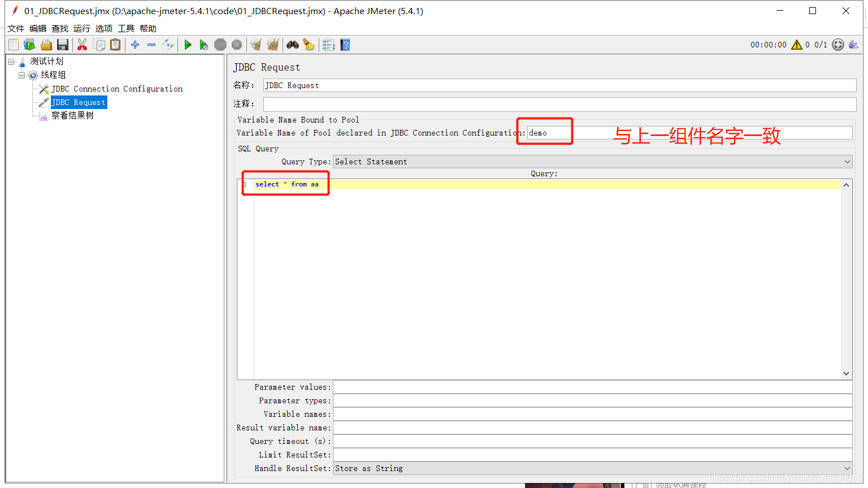Click the pool variable name field
The image size is (868, 488).
click(689, 133)
